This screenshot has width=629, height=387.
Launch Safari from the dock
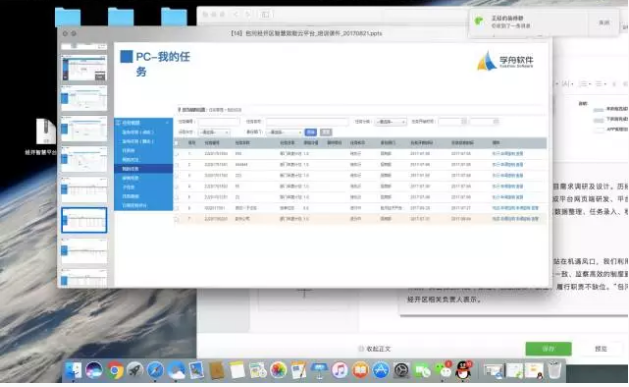point(155,370)
